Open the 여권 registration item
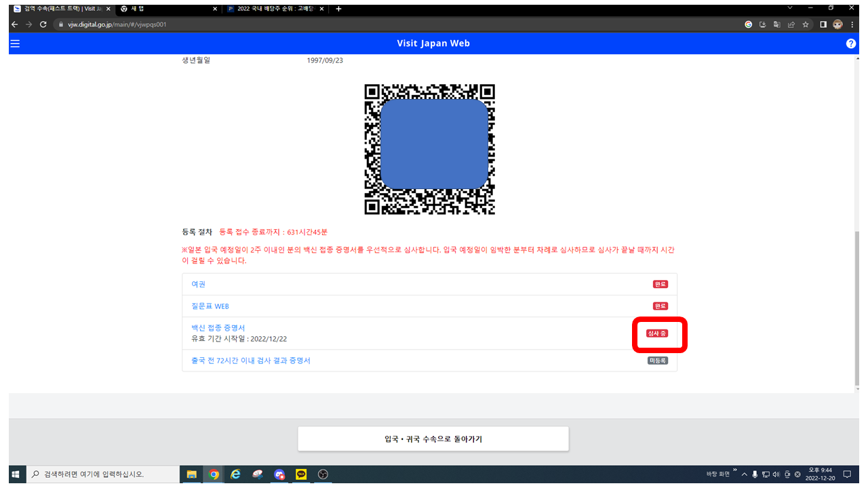868x488 pixels. 198,285
